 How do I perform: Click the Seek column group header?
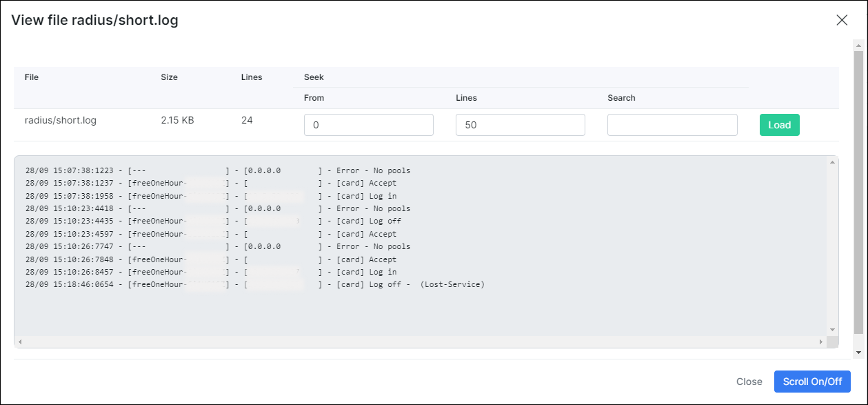(x=314, y=77)
